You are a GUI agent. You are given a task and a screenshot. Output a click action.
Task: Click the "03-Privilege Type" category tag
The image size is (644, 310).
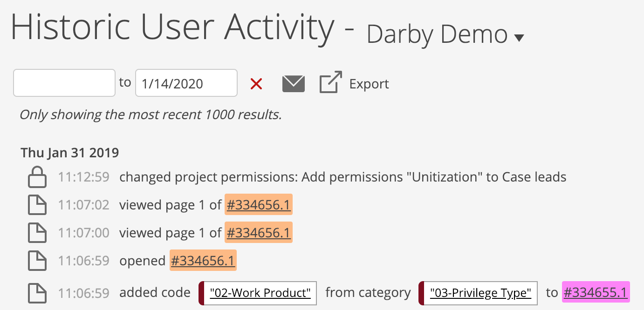coord(478,293)
